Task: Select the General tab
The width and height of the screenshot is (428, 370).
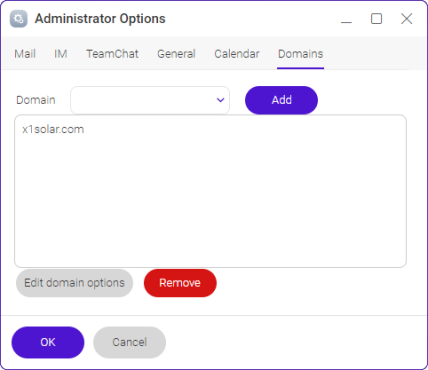Action: [176, 54]
